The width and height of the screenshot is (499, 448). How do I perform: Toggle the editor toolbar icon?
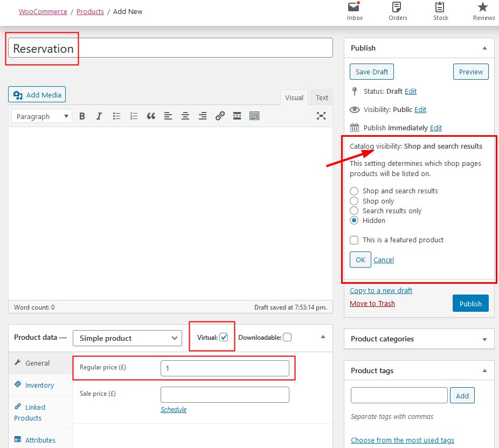[254, 116]
